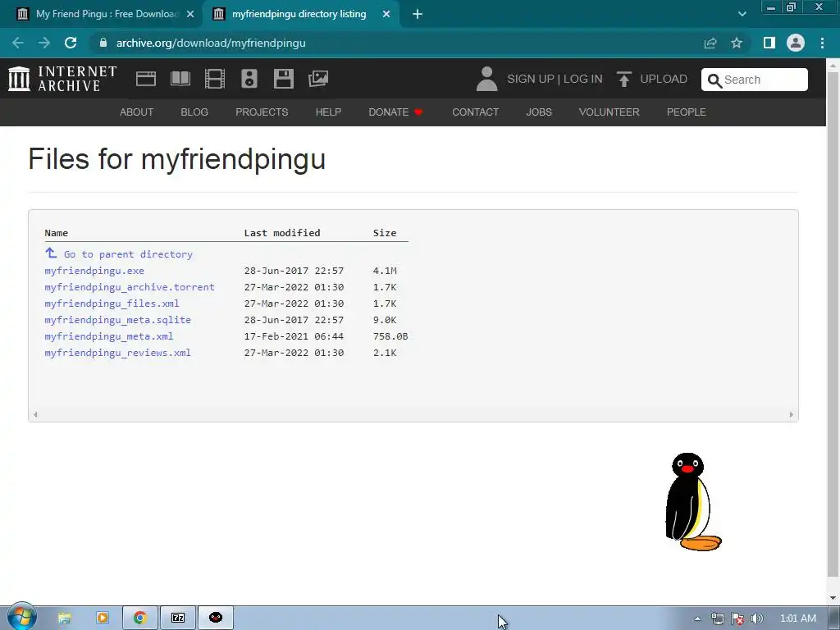This screenshot has height=630, width=840.
Task: Open the Images icon
Action: (318, 79)
